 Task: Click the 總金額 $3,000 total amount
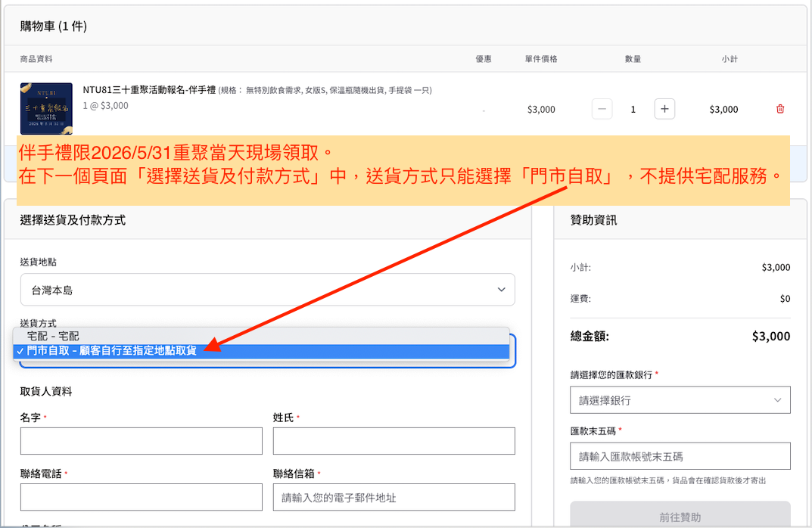770,337
